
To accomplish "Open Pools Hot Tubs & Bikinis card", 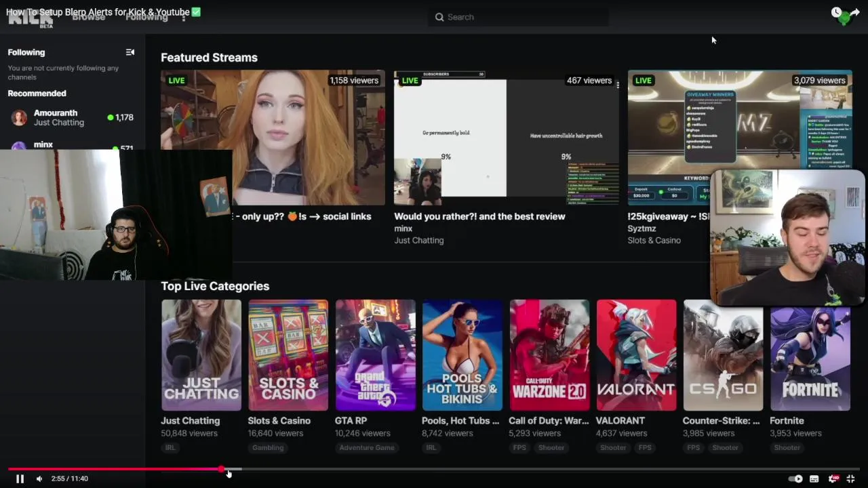I will (462, 355).
